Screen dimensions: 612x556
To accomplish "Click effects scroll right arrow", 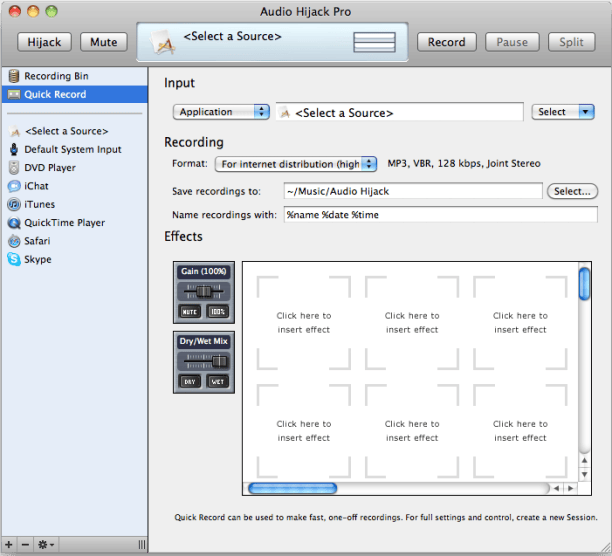I will pos(571,488).
